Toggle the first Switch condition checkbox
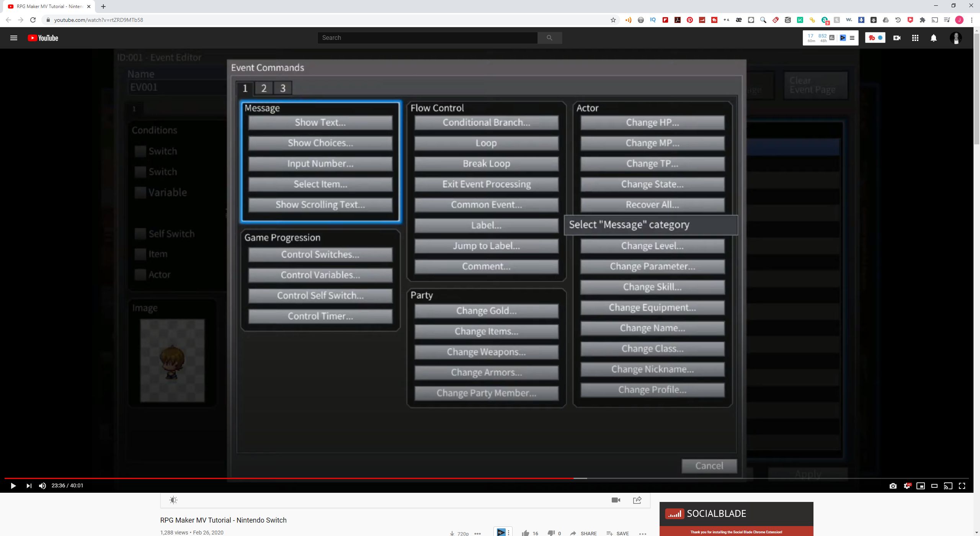Screen dimensions: 980x536 [x=140, y=151]
